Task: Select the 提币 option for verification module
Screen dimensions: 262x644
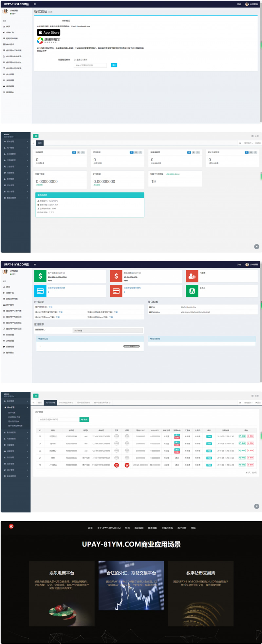Action: 82,60
